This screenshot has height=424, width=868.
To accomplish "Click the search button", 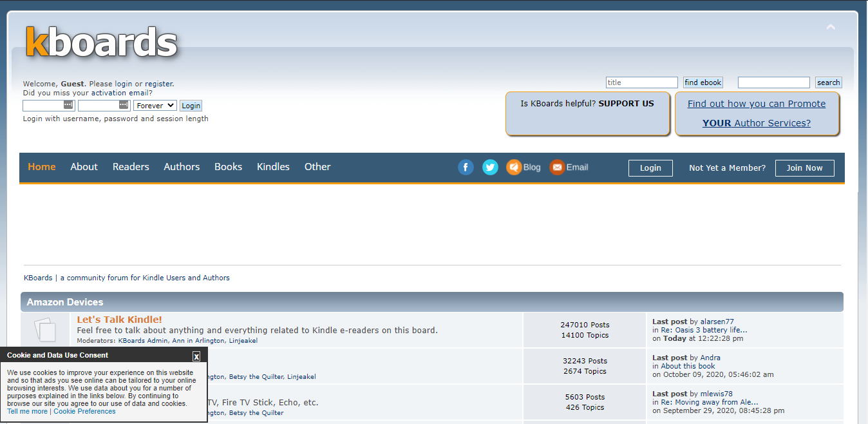I will pyautogui.click(x=829, y=82).
